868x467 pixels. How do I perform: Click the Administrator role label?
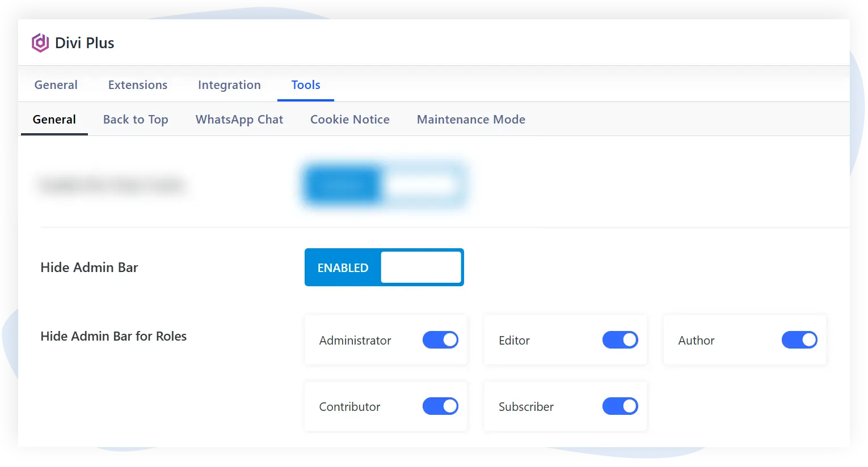coord(355,341)
